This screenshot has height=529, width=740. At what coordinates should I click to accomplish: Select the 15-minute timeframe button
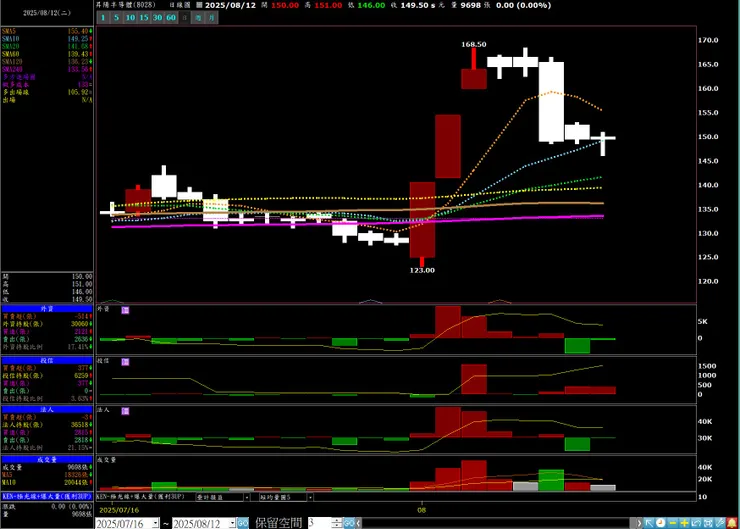pyautogui.click(x=144, y=17)
